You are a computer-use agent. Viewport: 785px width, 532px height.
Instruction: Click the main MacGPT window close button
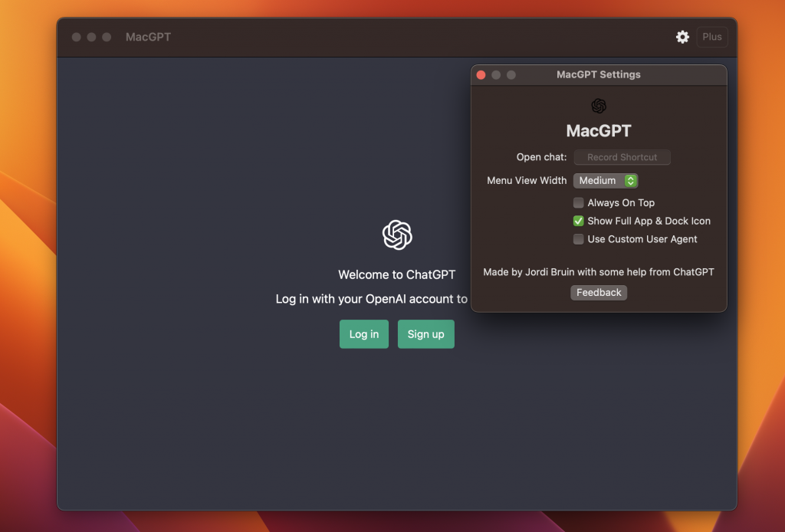coord(76,37)
